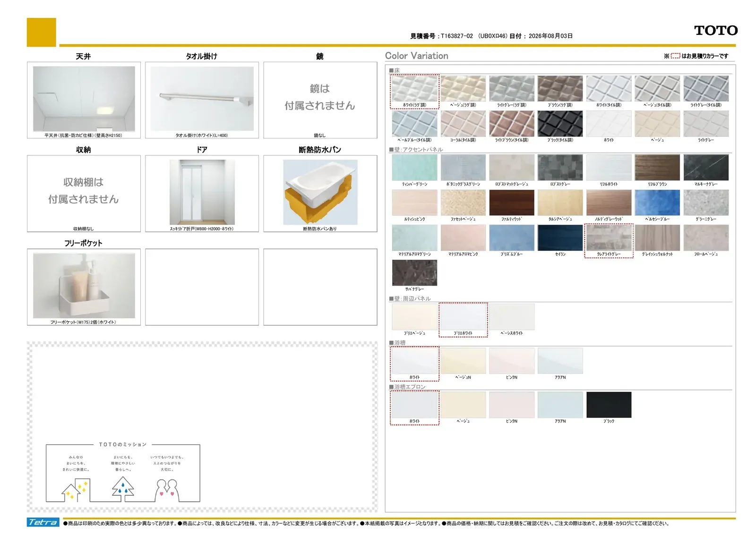Pick the リフルブラウン accent panel swatch
The image size is (756, 534).
657,168
